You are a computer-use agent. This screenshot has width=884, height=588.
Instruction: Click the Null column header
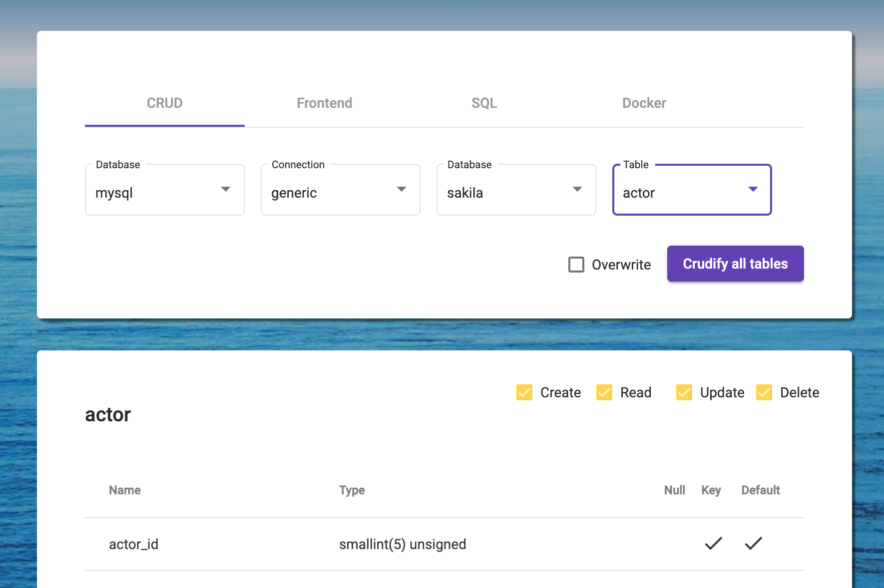click(674, 490)
